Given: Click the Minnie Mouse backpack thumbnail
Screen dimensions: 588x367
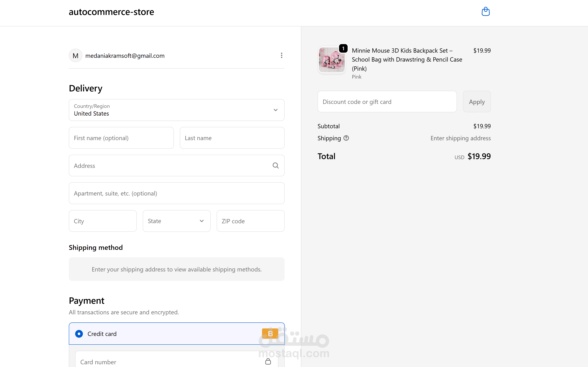Looking at the screenshot, I should (332, 60).
